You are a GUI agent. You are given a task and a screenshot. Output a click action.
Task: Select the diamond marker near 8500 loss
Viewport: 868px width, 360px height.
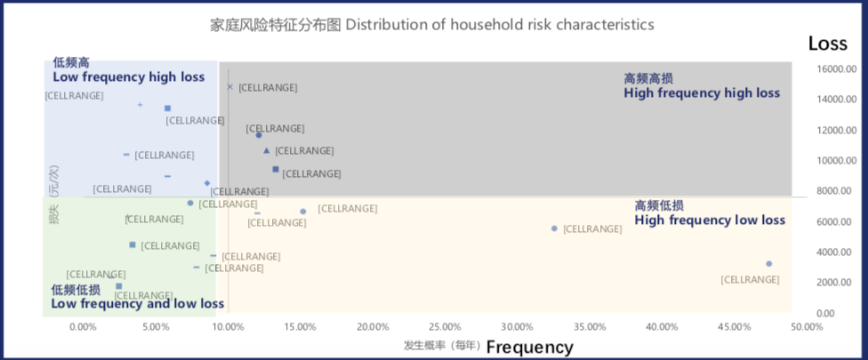pyautogui.click(x=207, y=183)
